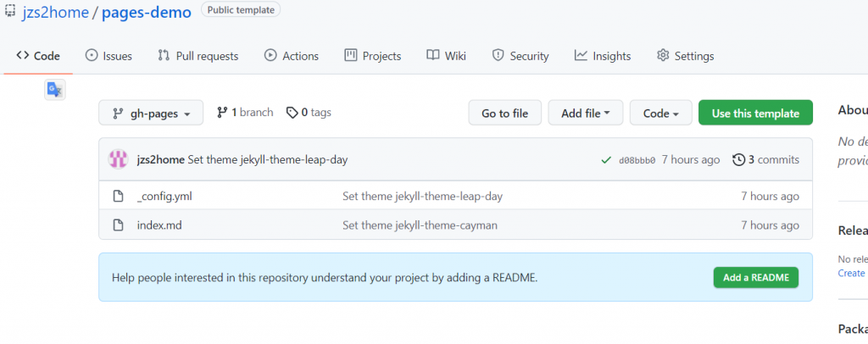This screenshot has height=344, width=868.
Task: Open commit hash d08bbb0 link
Action: pyautogui.click(x=637, y=160)
